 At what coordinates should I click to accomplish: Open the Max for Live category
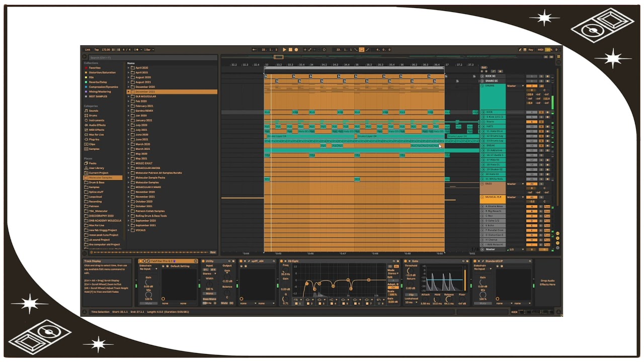pyautogui.click(x=96, y=135)
